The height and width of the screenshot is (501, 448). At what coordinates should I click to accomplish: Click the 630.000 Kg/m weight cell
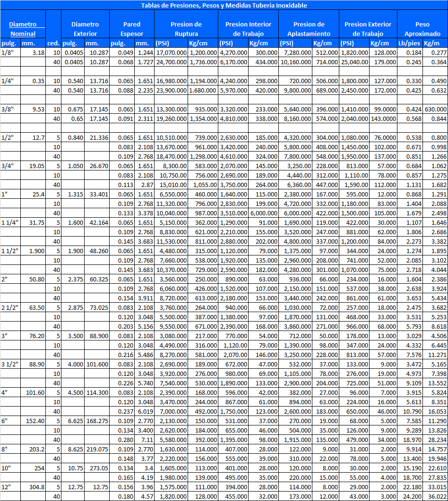coord(436,109)
